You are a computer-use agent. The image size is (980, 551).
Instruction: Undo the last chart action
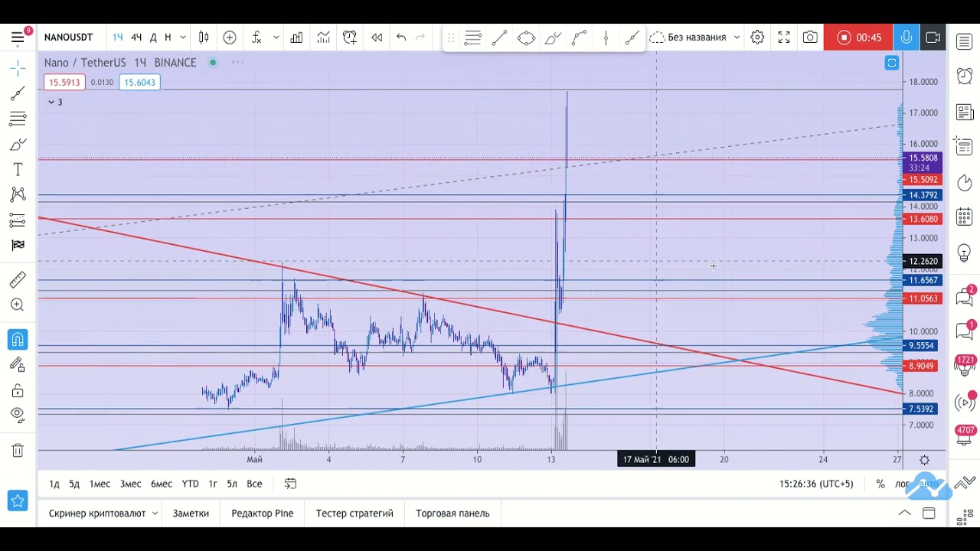point(400,37)
